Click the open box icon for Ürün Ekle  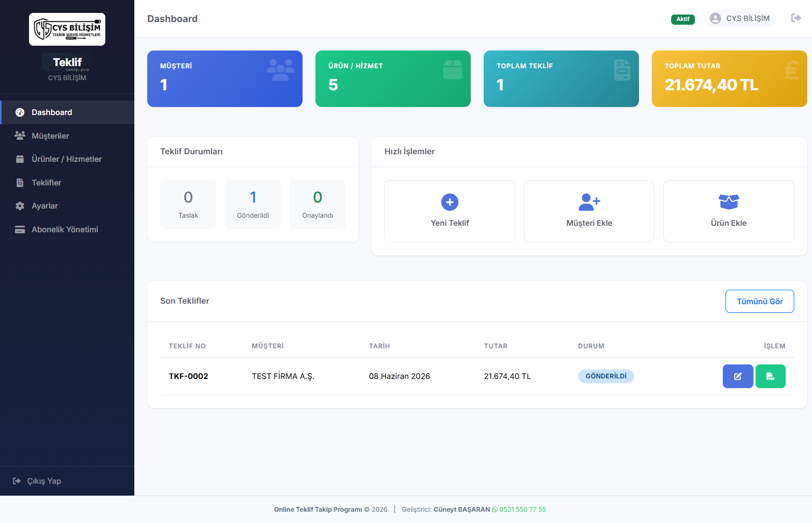[729, 202]
